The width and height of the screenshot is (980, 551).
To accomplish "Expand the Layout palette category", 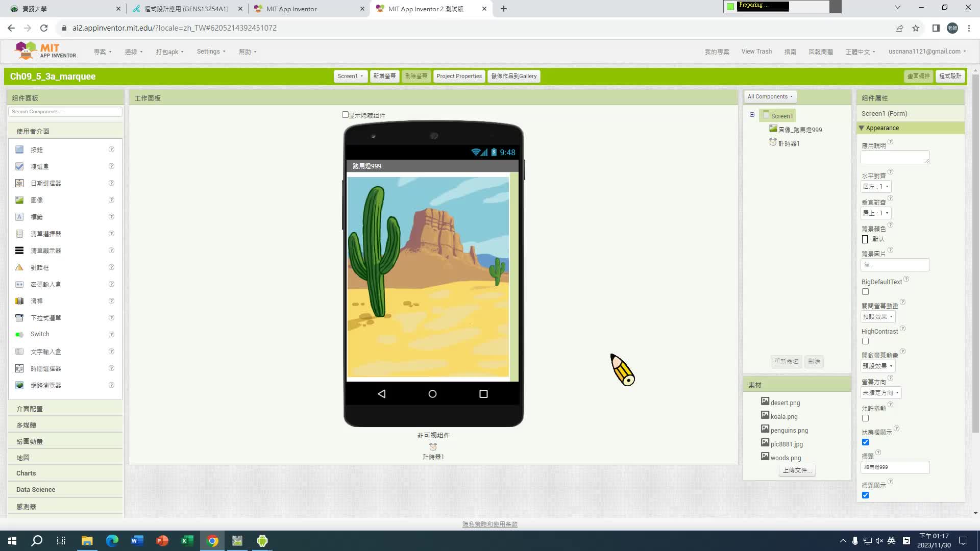I will tap(65, 409).
